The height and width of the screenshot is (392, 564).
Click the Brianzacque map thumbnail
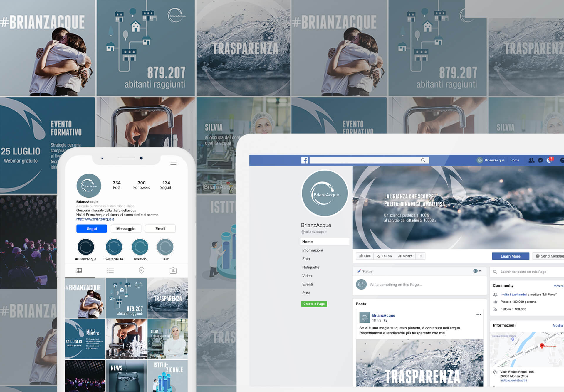[x=527, y=349]
